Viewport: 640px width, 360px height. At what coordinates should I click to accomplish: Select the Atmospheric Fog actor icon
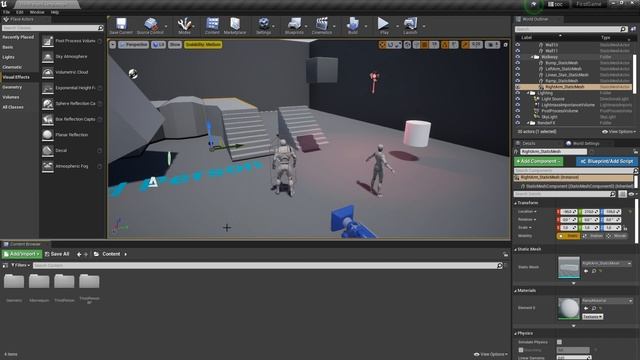pos(48,166)
